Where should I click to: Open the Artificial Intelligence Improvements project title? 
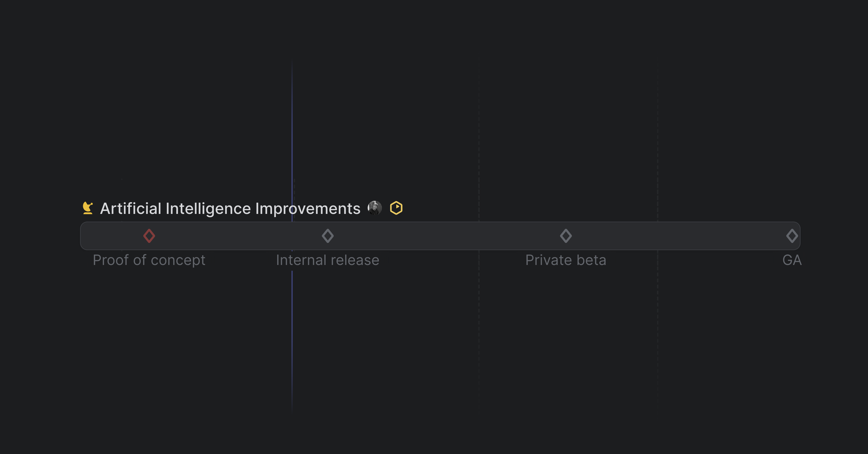pos(230,209)
